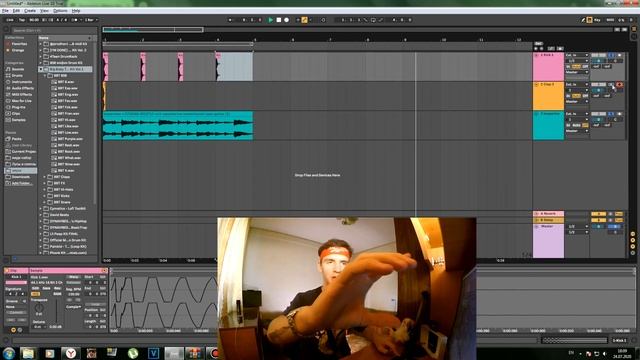Click the Save sample button

pos(47,289)
